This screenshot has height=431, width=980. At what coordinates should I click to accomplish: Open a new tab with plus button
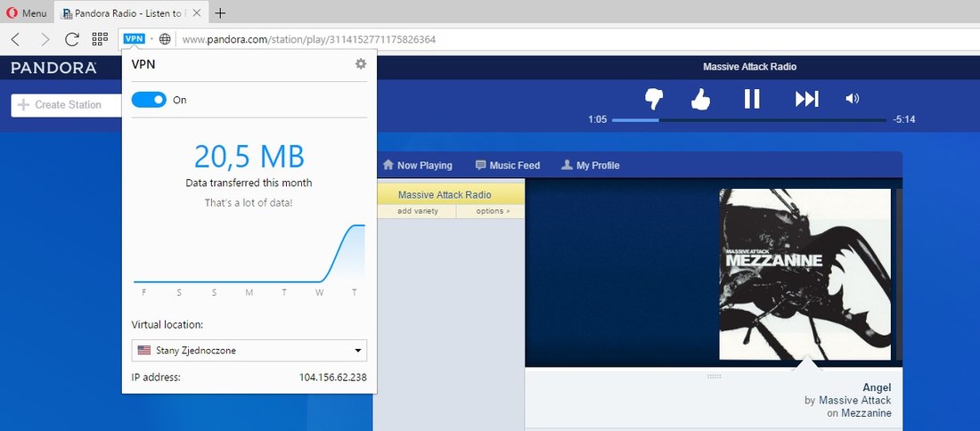(220, 12)
